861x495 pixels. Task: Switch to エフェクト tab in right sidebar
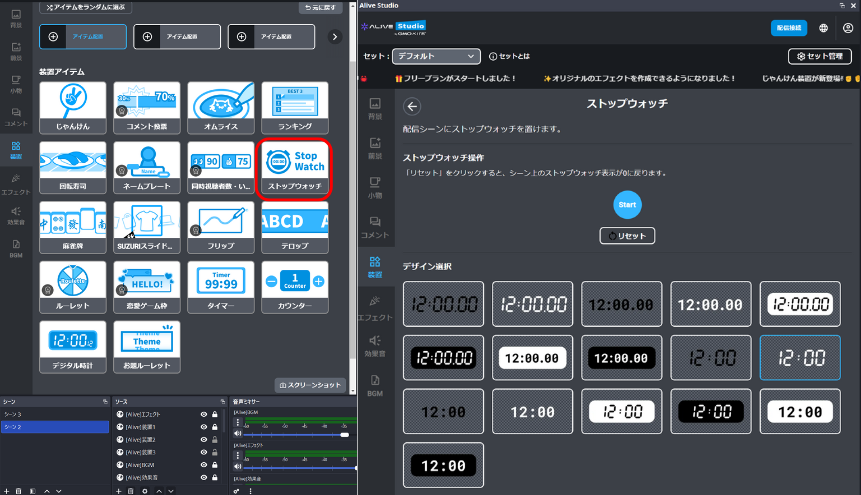tap(375, 305)
